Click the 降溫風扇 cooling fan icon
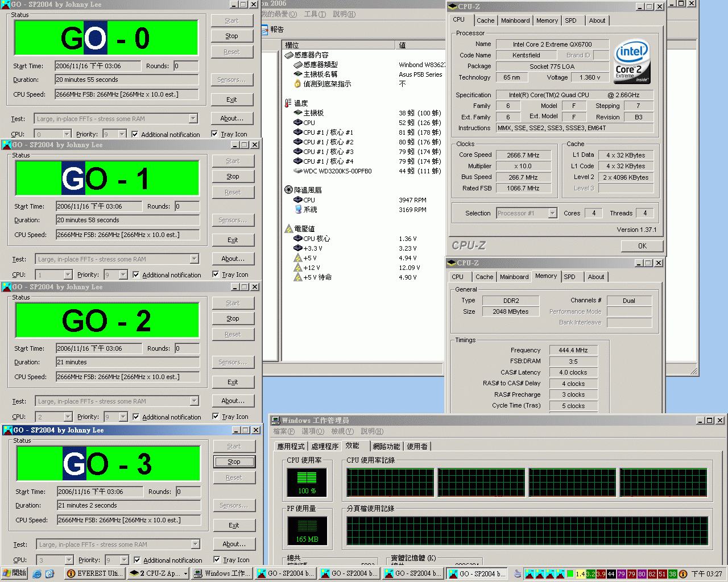 (288, 190)
